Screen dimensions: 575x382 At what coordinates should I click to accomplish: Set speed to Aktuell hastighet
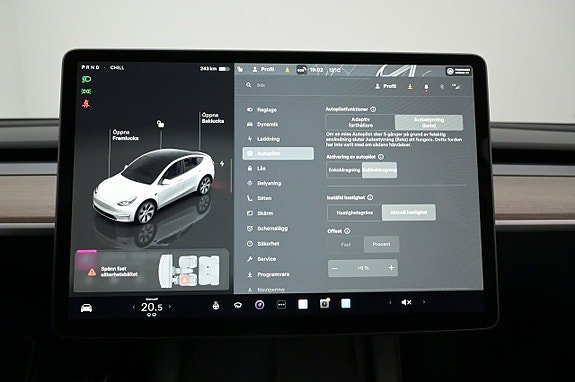coord(409,213)
